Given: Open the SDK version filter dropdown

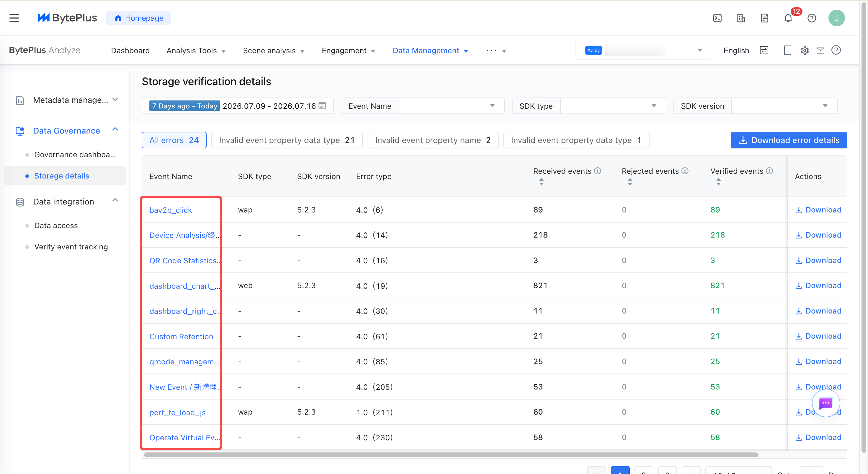Looking at the screenshot, I should pyautogui.click(x=784, y=106).
